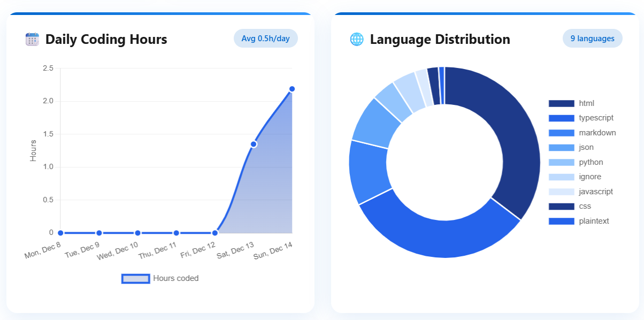
Task: Click the 2.5 y-axis value
Action: [x=48, y=68]
